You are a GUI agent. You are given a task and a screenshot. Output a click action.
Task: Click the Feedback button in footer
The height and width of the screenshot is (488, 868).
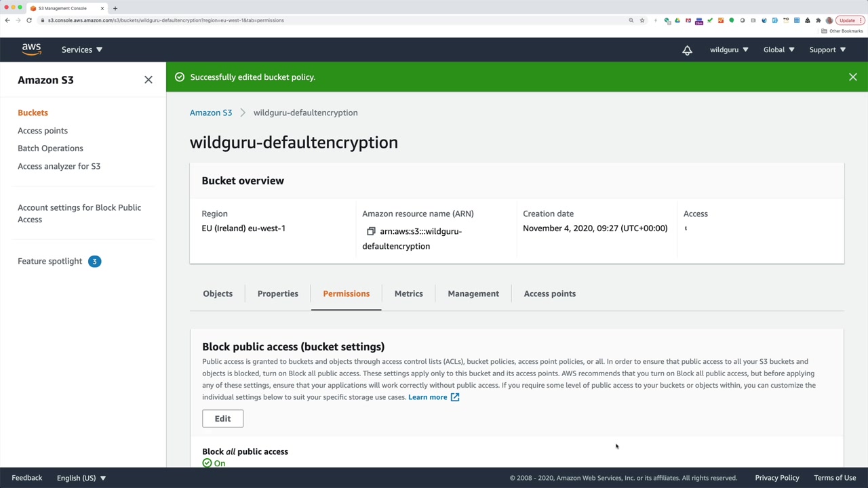click(x=27, y=478)
